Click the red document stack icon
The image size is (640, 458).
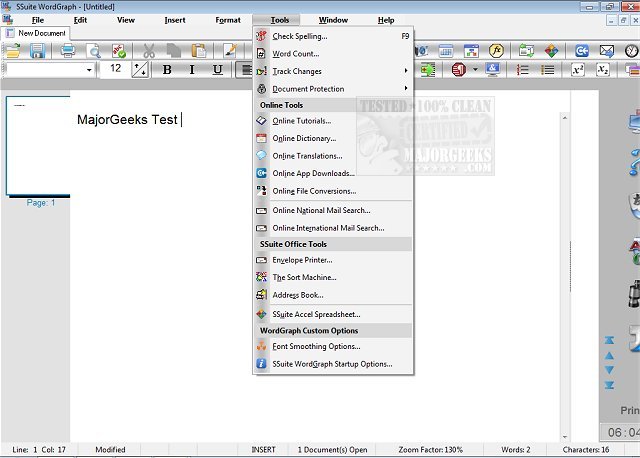pyautogui.click(x=459, y=70)
